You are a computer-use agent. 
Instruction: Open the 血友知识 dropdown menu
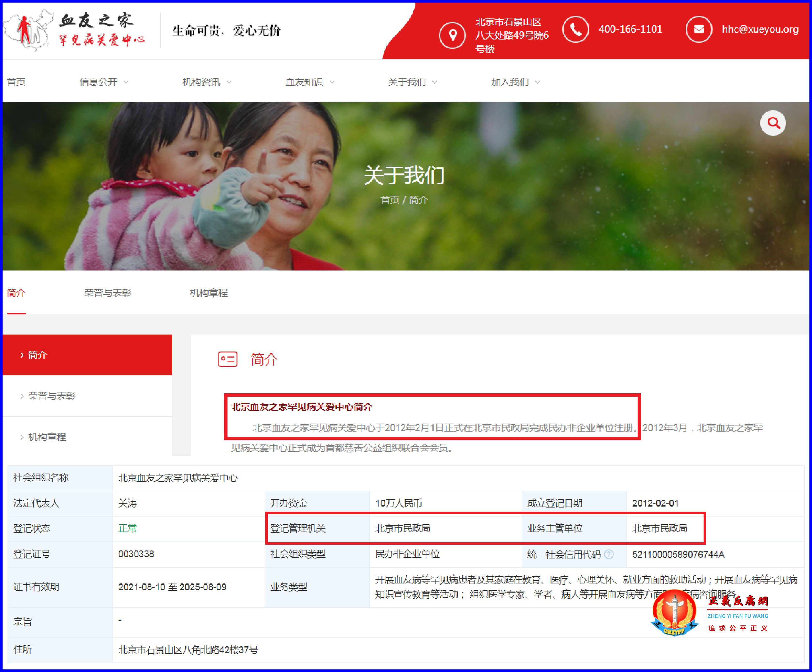click(x=305, y=82)
